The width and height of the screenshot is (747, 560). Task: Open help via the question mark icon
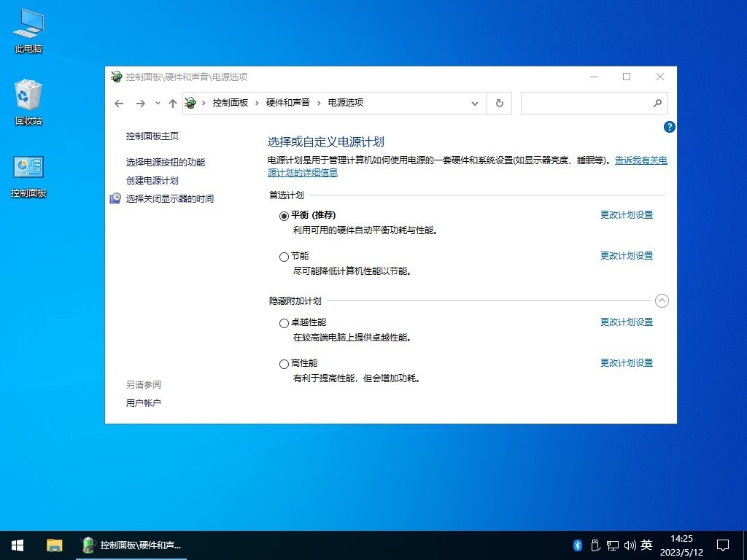(x=669, y=127)
